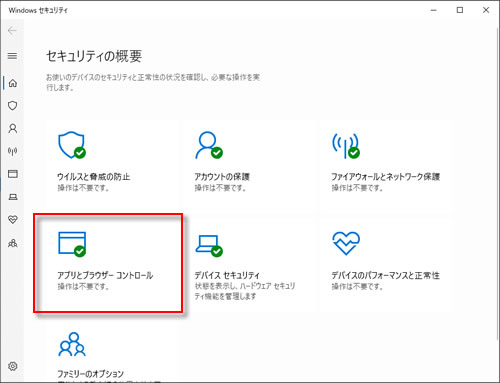Open Device security laptop icon in sidebar
This screenshot has width=500, height=383.
coord(13,197)
